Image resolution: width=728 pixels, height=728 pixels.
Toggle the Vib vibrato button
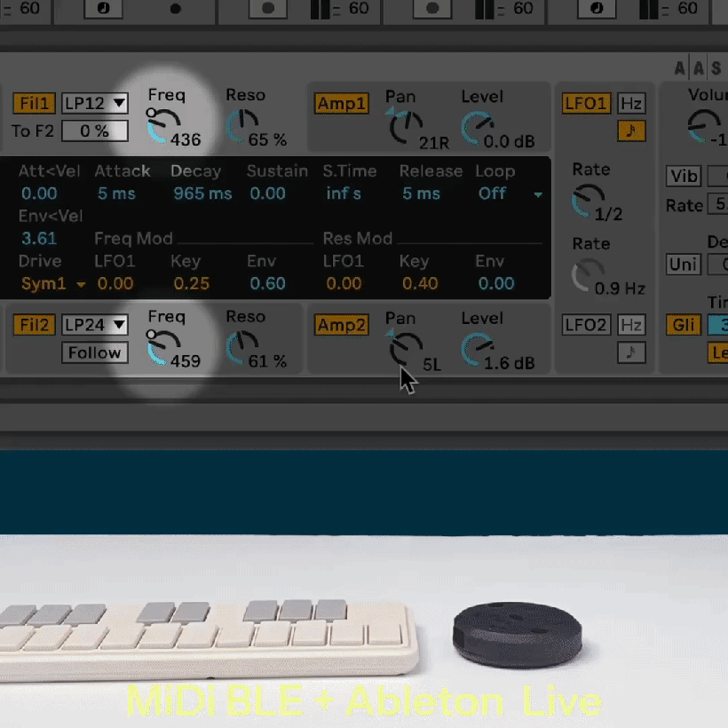pos(684,177)
